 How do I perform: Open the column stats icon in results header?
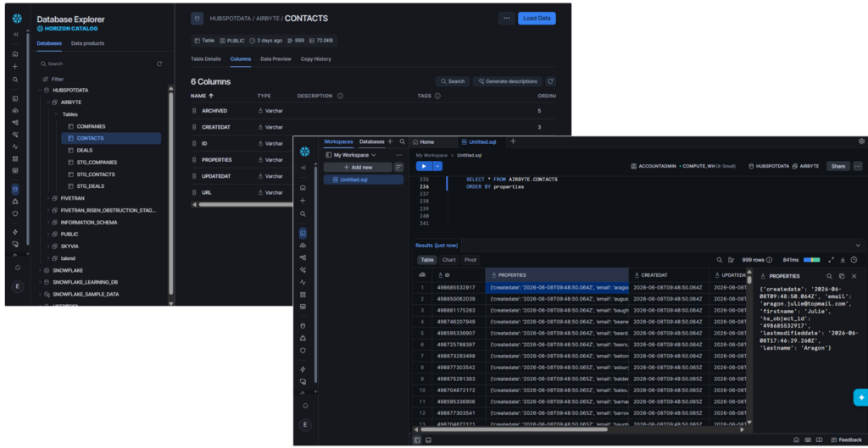(422, 274)
